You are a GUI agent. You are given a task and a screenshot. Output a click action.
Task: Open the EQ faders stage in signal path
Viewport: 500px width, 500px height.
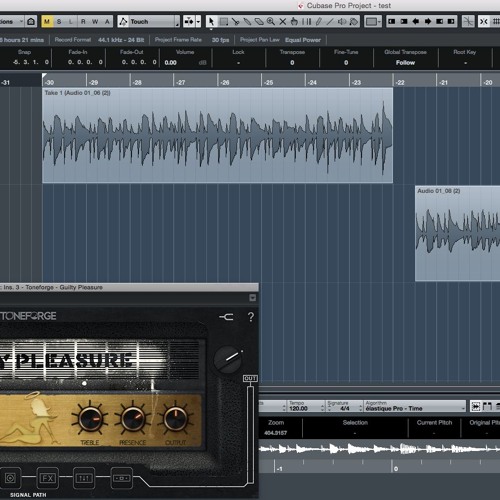point(84,478)
